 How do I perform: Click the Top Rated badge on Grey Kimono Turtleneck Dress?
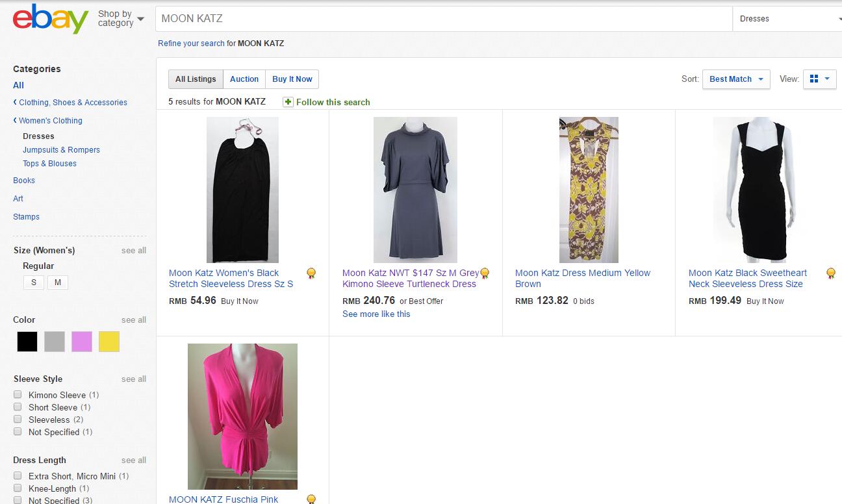485,273
